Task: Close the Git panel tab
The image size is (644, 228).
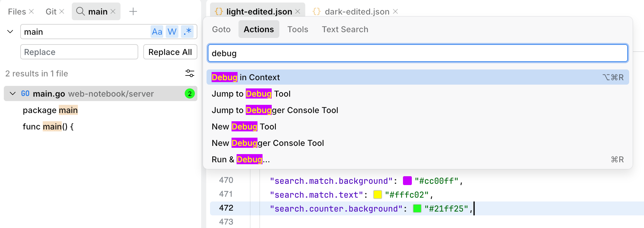Action: click(x=62, y=12)
